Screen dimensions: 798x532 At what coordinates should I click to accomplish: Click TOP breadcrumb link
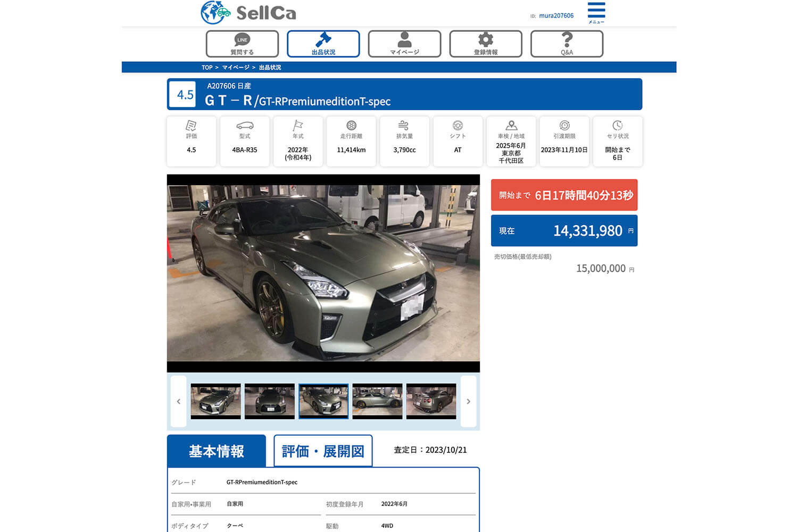(207, 68)
